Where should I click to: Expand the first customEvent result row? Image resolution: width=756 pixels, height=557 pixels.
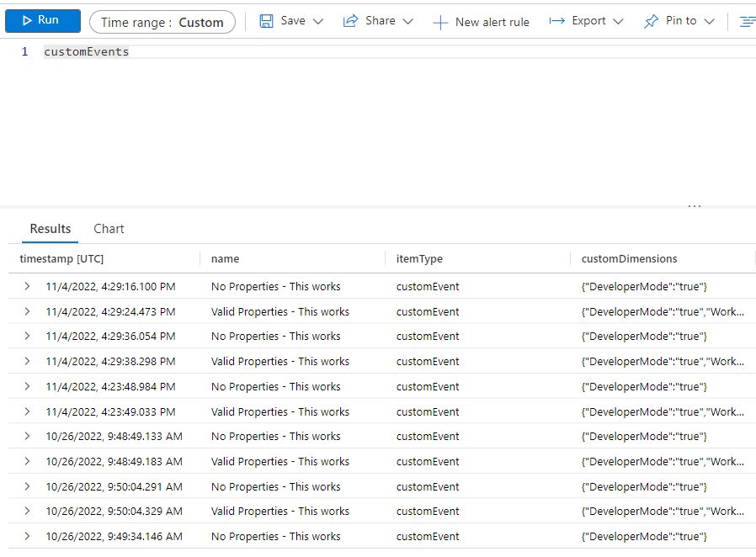pos(26,286)
